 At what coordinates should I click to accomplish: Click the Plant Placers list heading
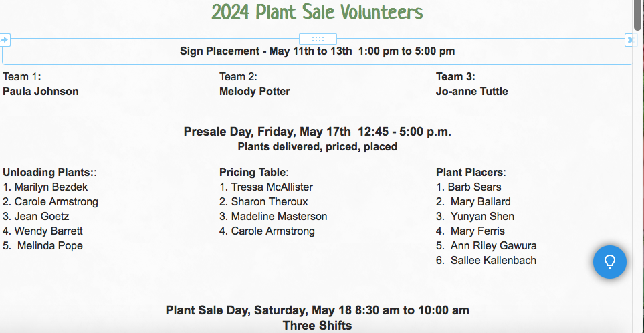471,172
